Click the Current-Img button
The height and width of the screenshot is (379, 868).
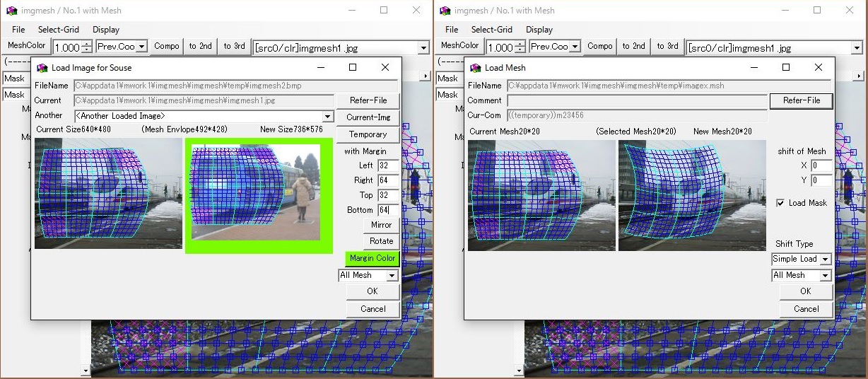point(368,117)
